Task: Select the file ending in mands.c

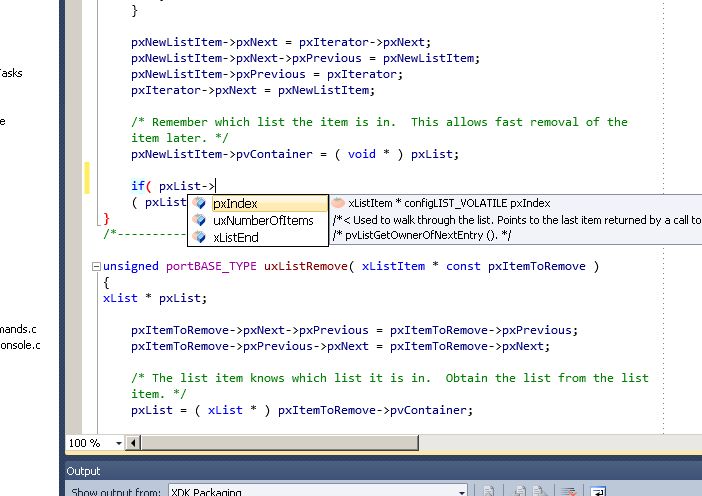Action: tap(18, 328)
